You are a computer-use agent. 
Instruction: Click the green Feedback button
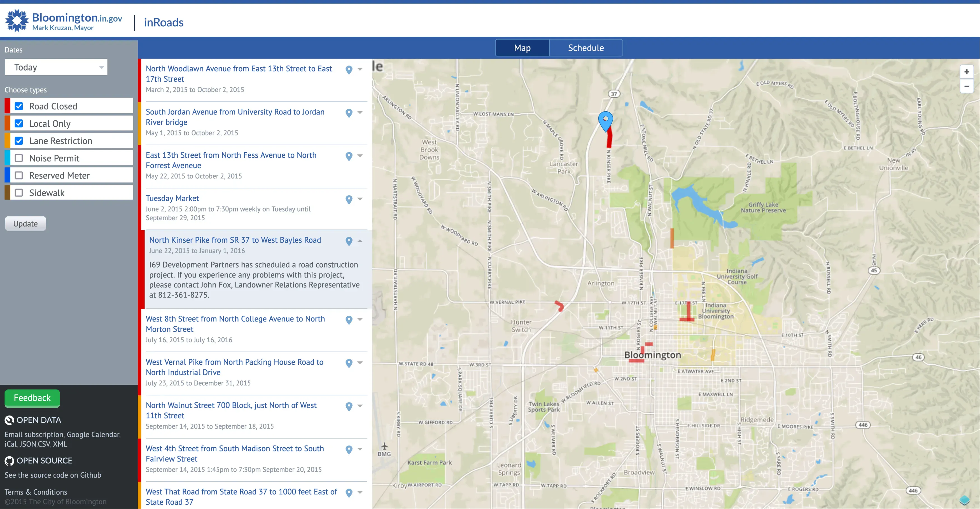coord(32,398)
